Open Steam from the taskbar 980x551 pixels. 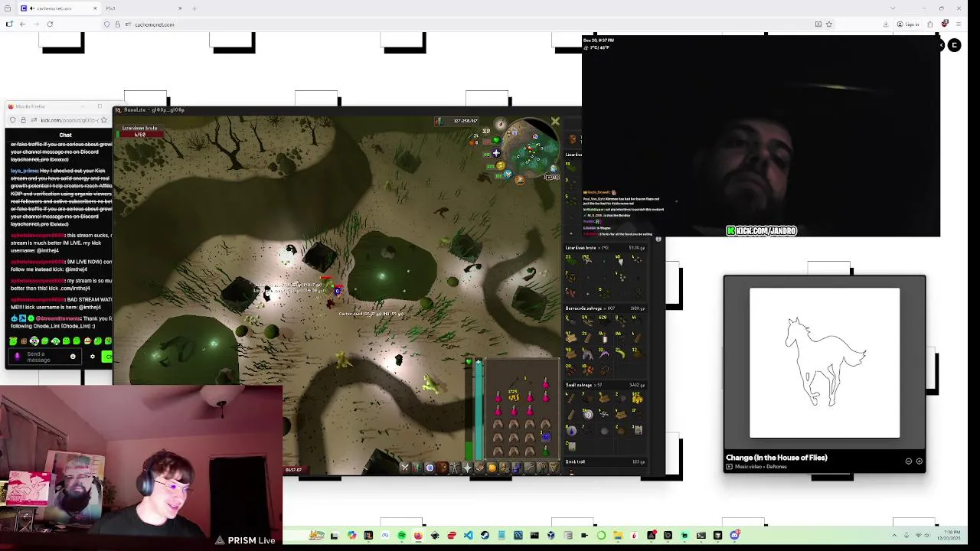pos(485,535)
